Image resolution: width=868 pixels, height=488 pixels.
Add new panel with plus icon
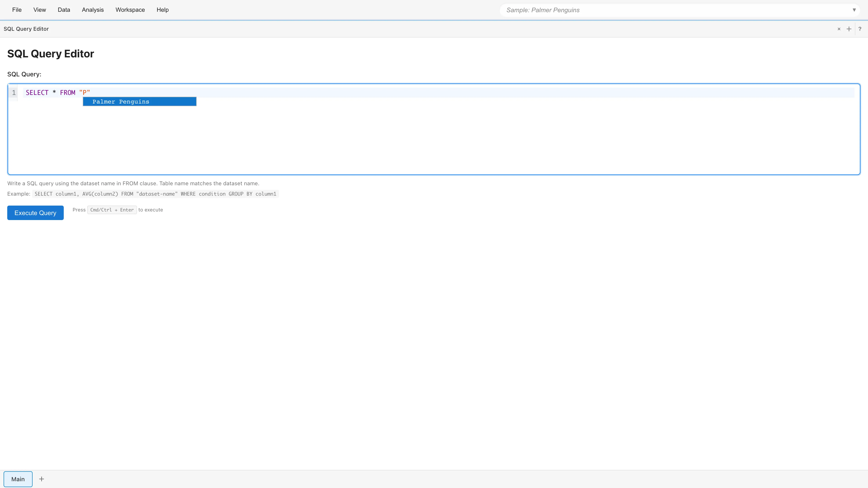(849, 29)
